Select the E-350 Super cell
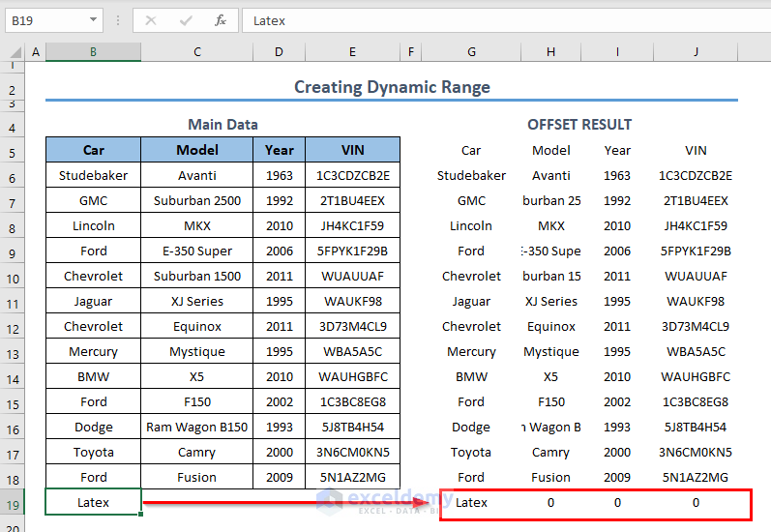 tap(197, 251)
